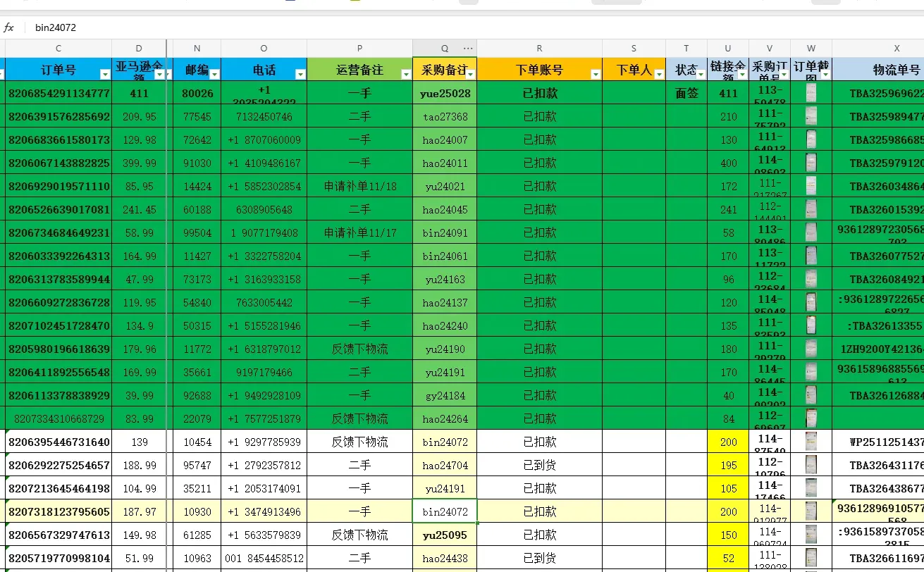
Task: Open the 订单截图 column filter dropdown
Action: pos(825,74)
